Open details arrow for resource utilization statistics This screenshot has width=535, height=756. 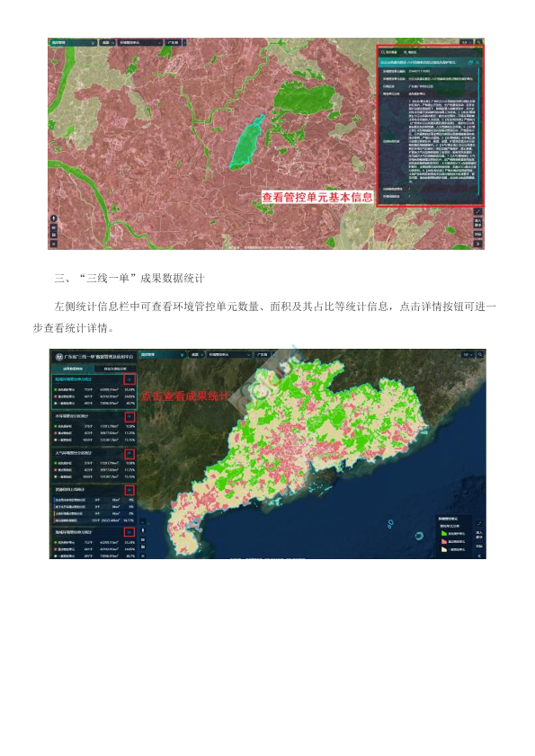(x=129, y=490)
